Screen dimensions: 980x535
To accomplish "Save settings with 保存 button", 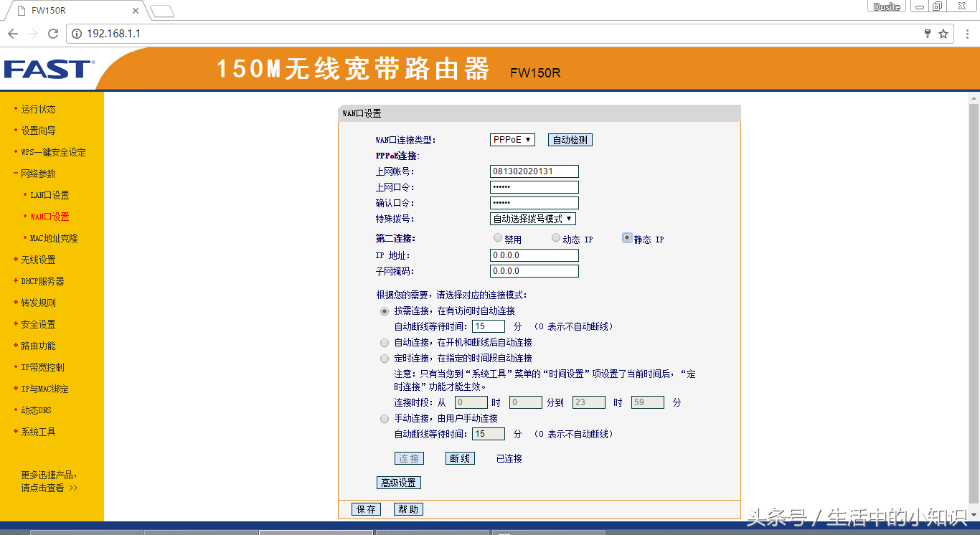I will point(366,509).
